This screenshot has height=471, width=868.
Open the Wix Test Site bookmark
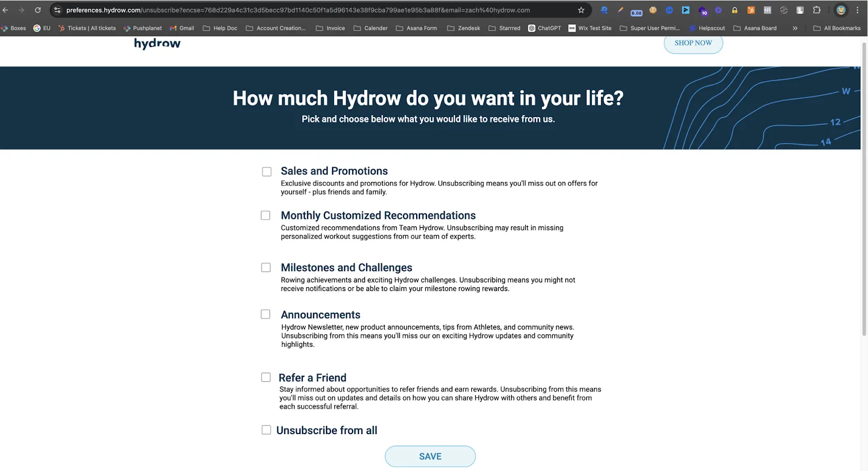[590, 28]
